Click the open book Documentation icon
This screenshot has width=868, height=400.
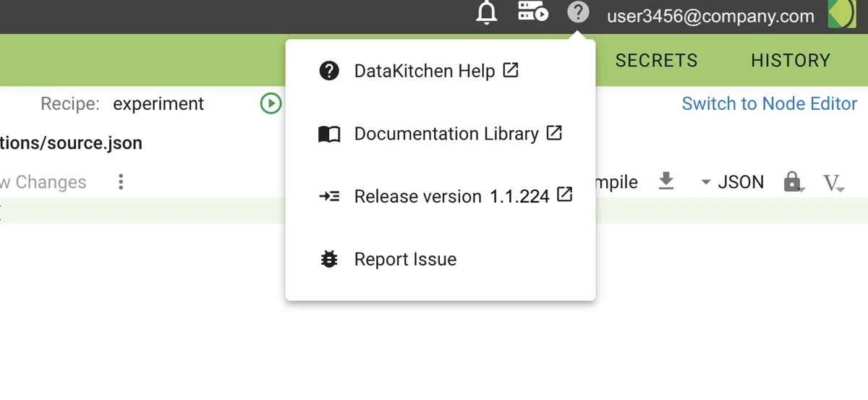[329, 135]
